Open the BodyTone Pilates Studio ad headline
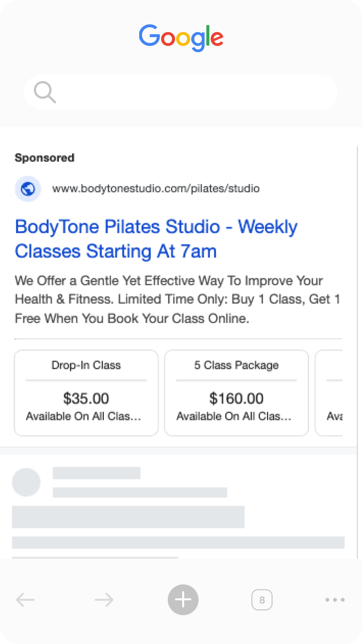 [156, 239]
